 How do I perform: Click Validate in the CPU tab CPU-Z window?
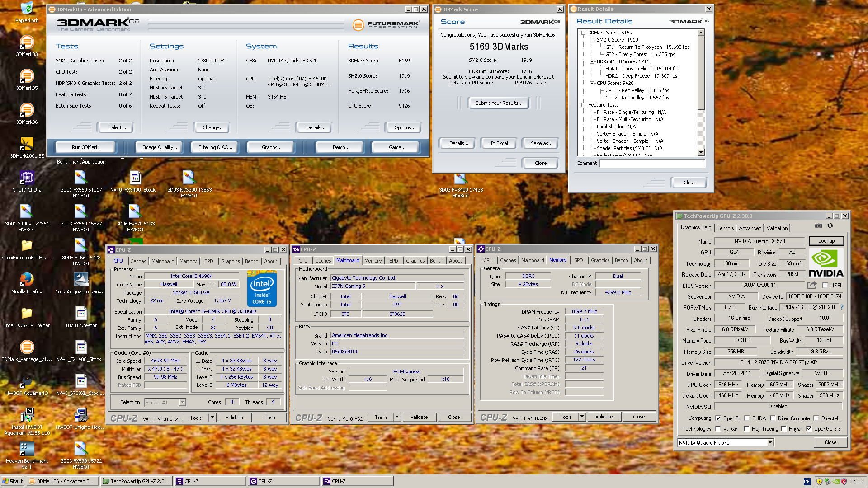(x=234, y=418)
